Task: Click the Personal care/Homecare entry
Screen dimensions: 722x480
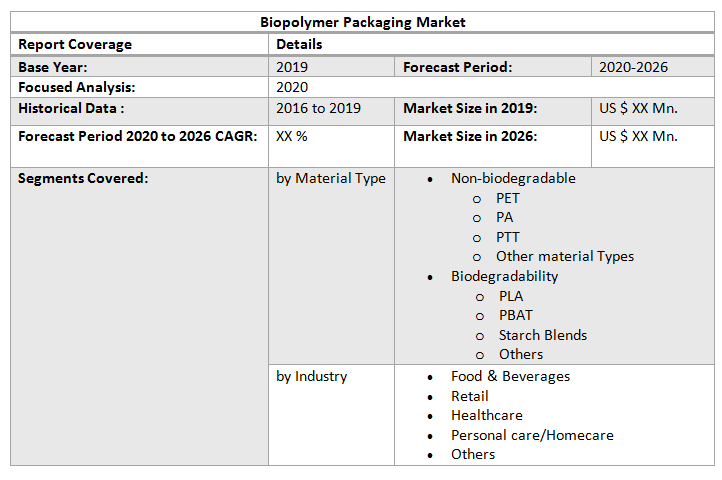Action: pos(532,435)
